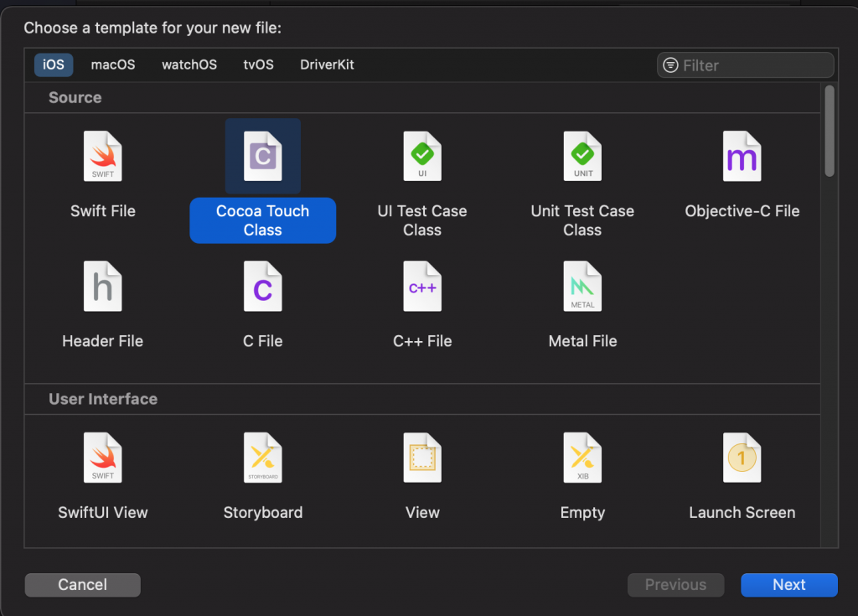Switch to the iOS tab
Image resolution: width=858 pixels, height=616 pixels.
[x=54, y=65]
